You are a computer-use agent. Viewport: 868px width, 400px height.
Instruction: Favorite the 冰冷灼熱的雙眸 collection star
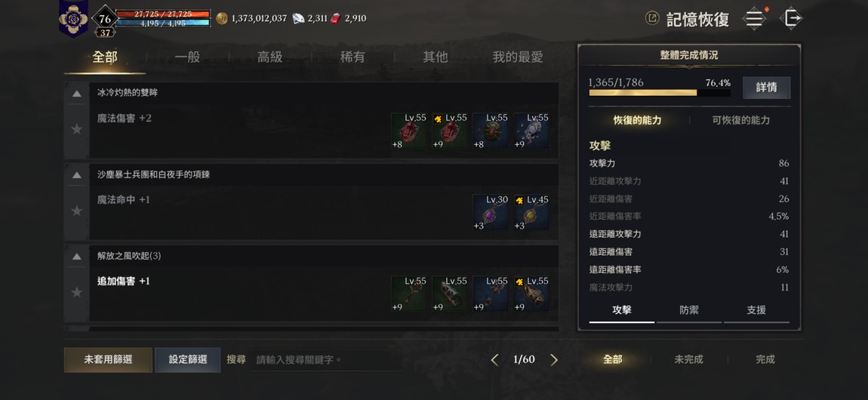coord(76,129)
